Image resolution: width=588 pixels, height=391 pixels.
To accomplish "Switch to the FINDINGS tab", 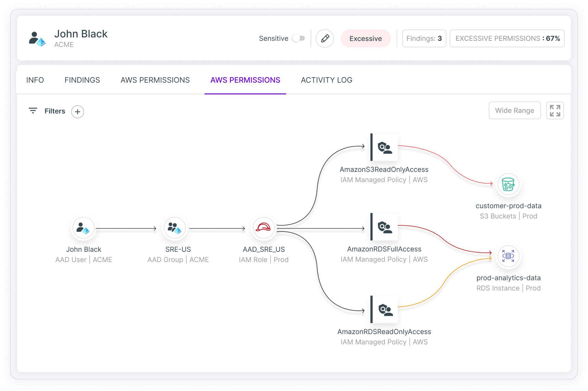I will [x=82, y=80].
